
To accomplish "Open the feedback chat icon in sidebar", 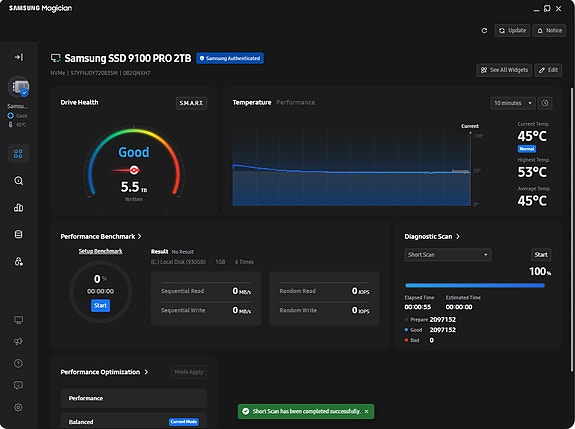I will click(18, 385).
